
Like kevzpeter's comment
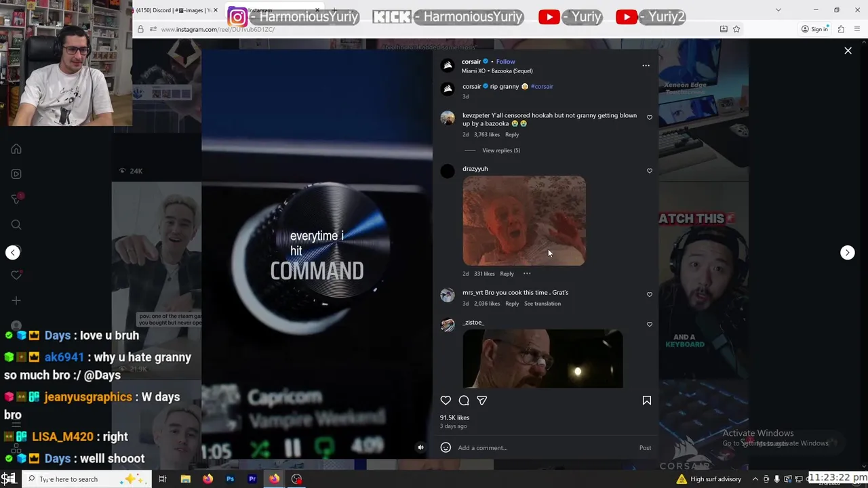(x=649, y=117)
